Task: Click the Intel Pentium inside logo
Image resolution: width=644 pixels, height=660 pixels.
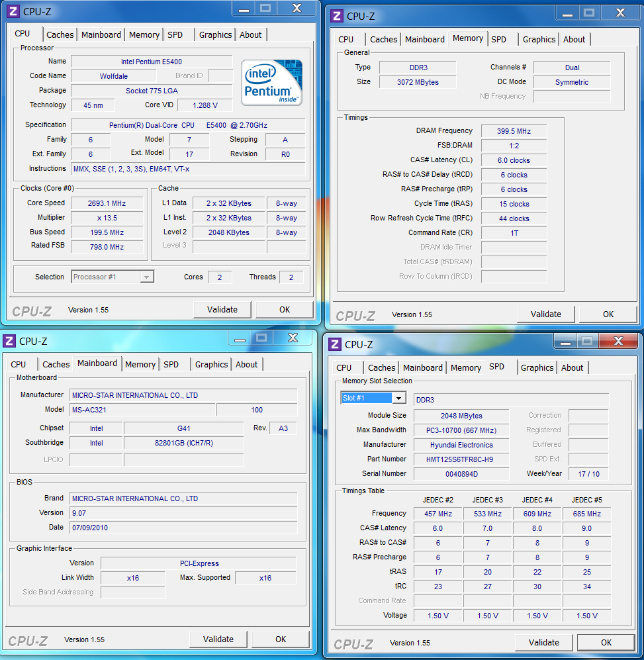Action: pyautogui.click(x=271, y=82)
